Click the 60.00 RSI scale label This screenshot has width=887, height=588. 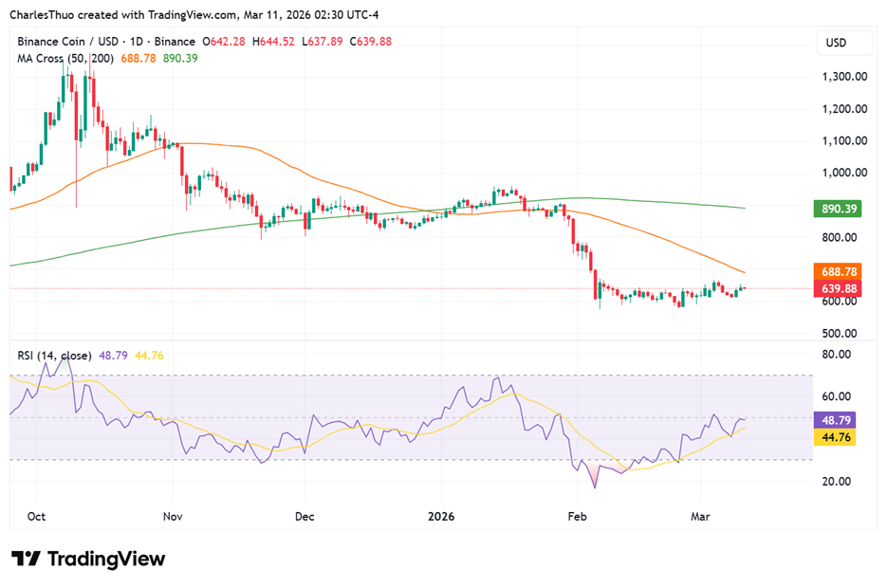[836, 396]
